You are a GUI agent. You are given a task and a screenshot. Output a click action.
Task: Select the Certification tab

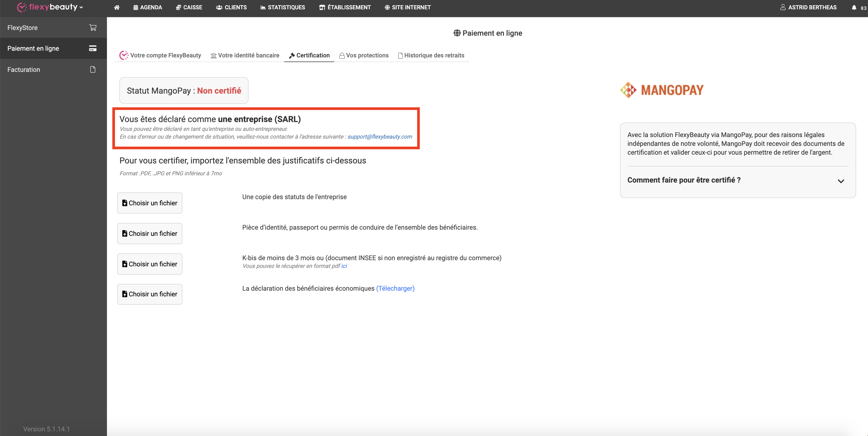click(x=309, y=55)
